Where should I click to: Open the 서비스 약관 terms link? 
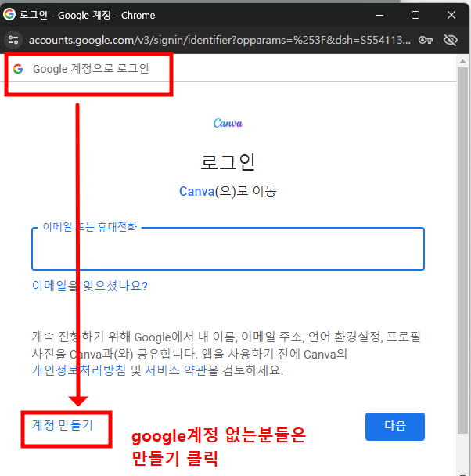[175, 370]
